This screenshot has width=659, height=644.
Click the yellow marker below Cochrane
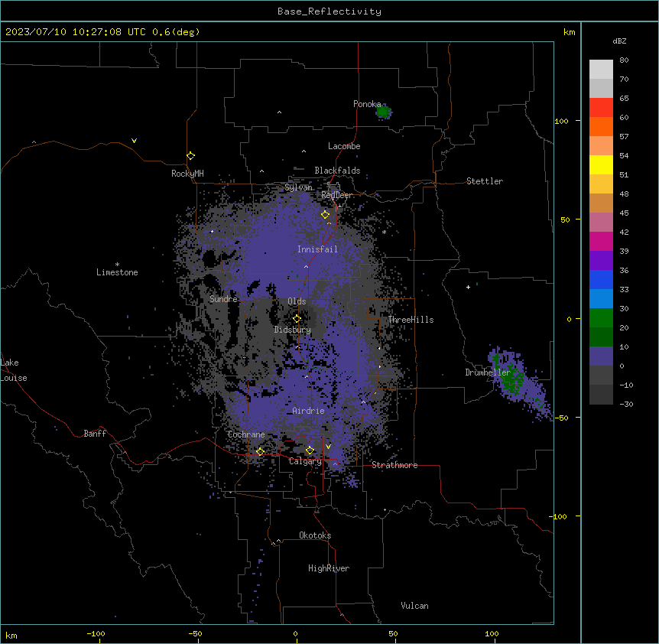coord(260,451)
